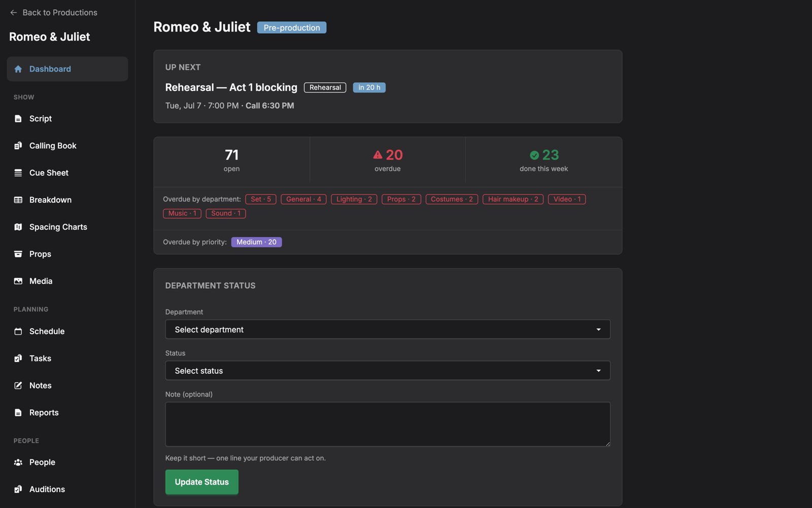Image resolution: width=812 pixels, height=508 pixels.
Task: Click the Calling Book icon
Action: point(18,146)
